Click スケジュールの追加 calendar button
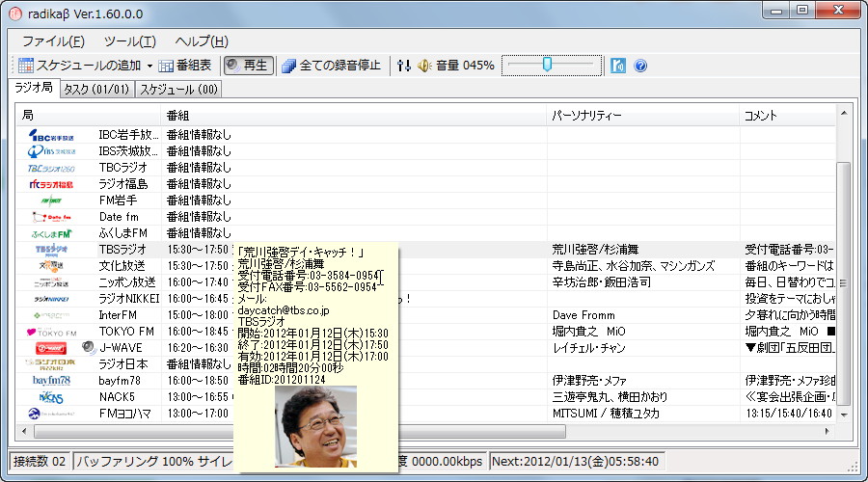868x482 pixels. 79,66
